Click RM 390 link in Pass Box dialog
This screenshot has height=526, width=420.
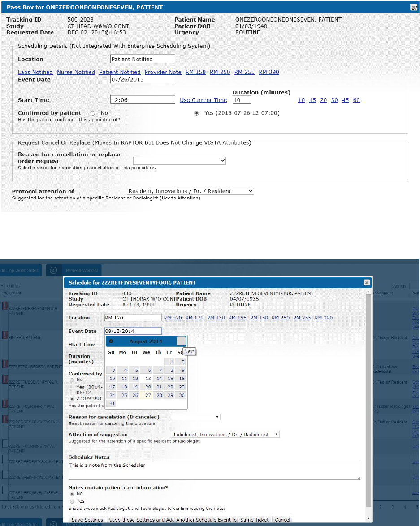click(x=269, y=72)
